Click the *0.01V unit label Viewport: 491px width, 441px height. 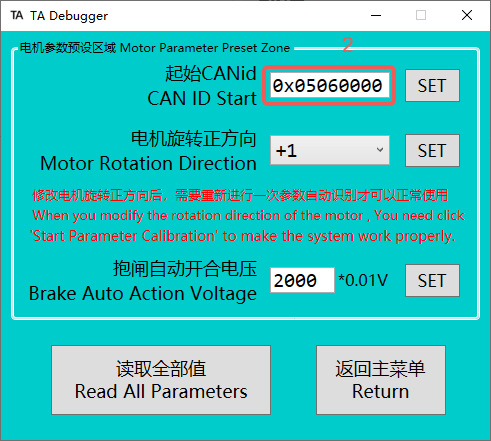pyautogui.click(x=363, y=280)
